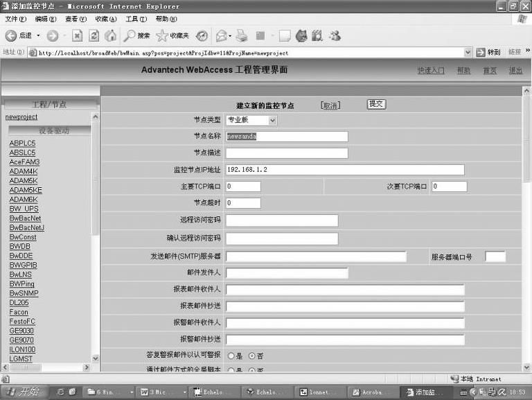Viewport: 532px width, 400px height.
Task: Click the 取消 cancel link
Action: pyautogui.click(x=330, y=105)
